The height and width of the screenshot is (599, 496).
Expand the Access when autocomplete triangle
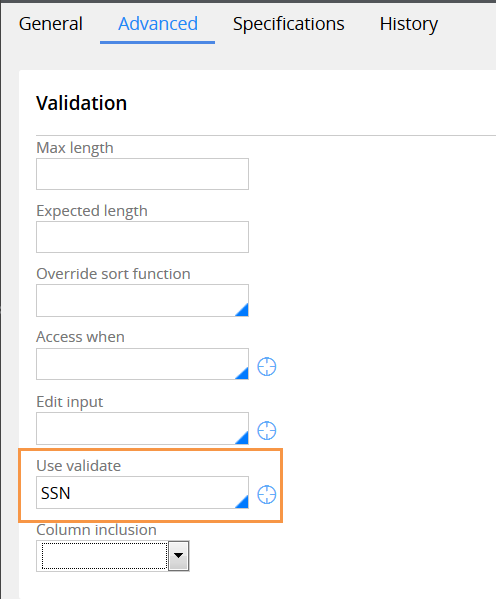242,373
